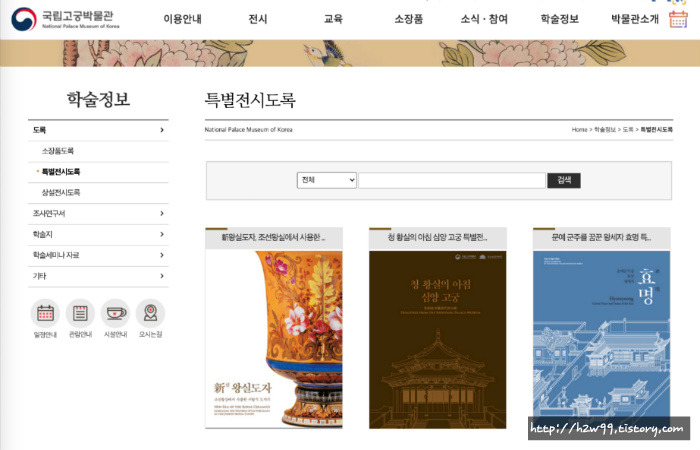Open the 학술정보 top menu

pos(559,19)
